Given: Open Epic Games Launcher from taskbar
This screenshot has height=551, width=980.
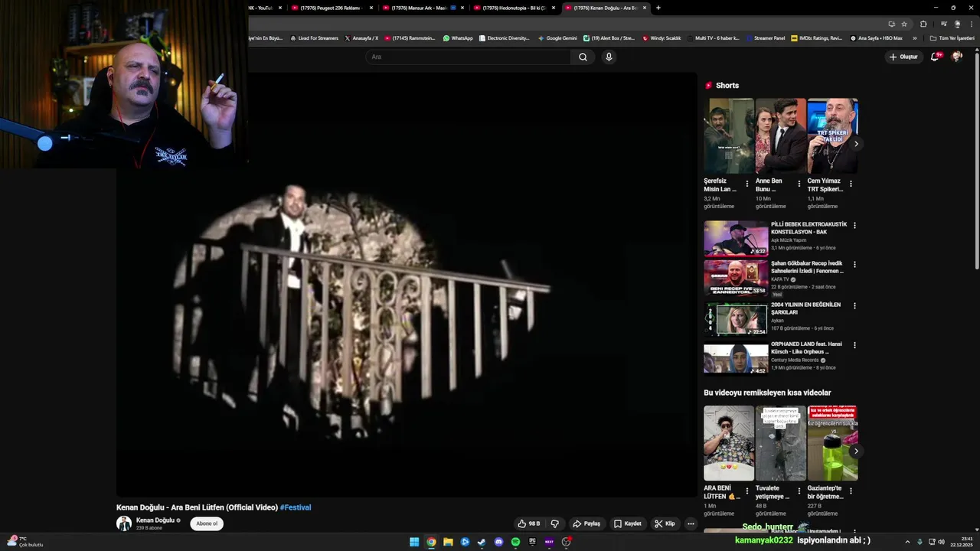Looking at the screenshot, I should click(x=532, y=542).
